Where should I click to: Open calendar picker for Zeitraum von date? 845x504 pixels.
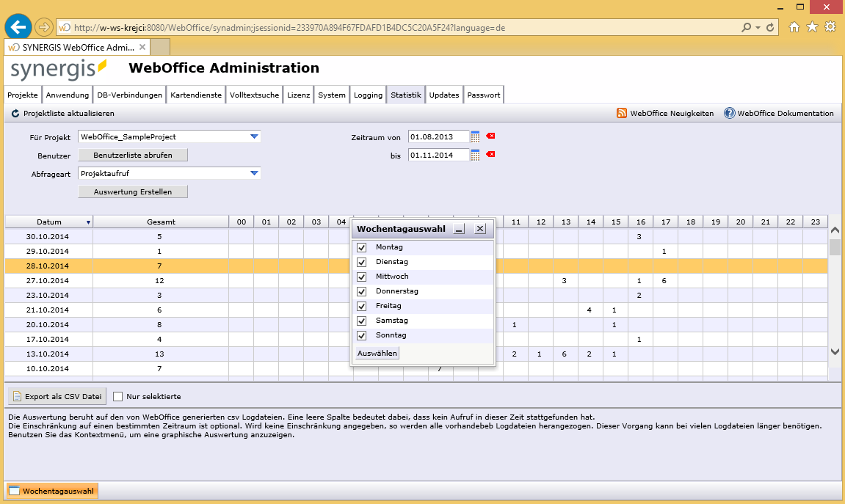[475, 136]
